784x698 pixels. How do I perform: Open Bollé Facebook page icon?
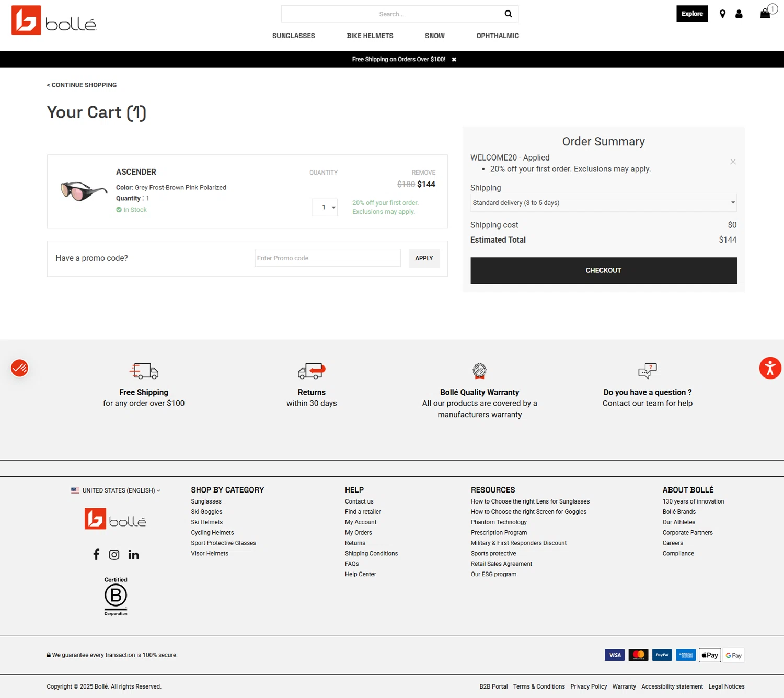click(96, 554)
